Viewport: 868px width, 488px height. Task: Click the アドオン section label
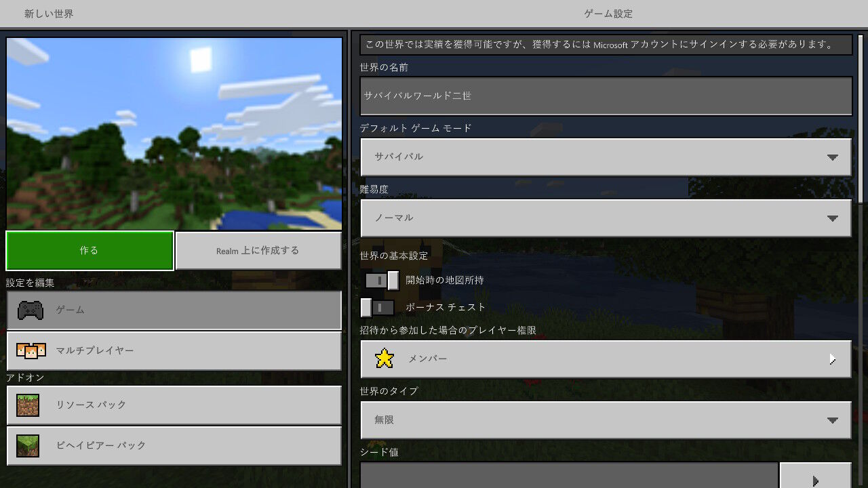click(25, 378)
